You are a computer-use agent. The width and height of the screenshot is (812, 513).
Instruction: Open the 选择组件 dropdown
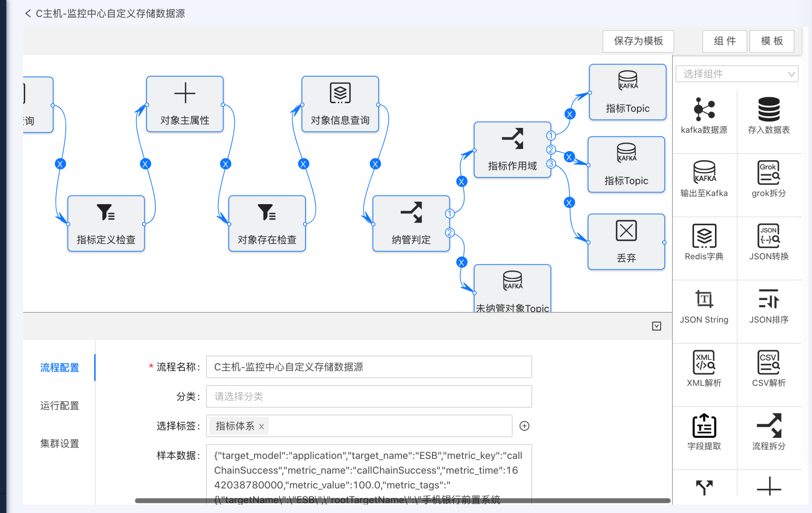pyautogui.click(x=737, y=74)
